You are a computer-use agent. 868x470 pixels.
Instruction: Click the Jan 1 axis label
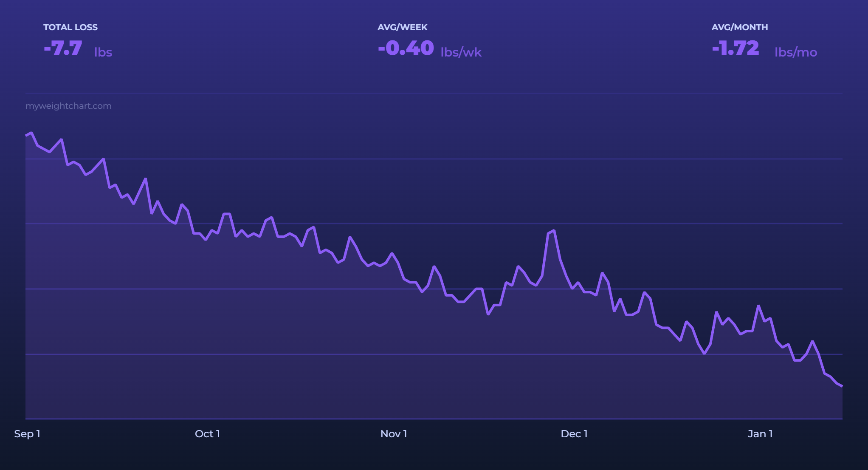760,434
